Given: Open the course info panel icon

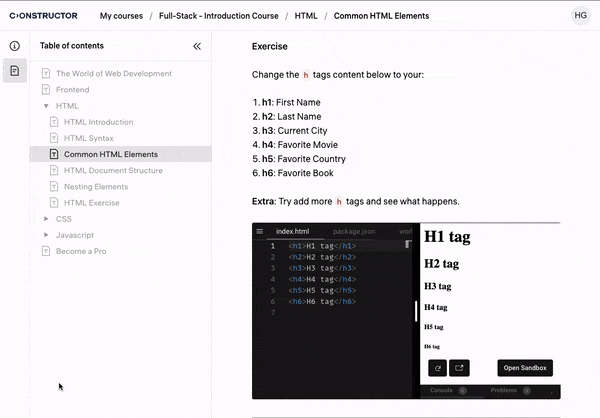Looking at the screenshot, I should [x=15, y=46].
